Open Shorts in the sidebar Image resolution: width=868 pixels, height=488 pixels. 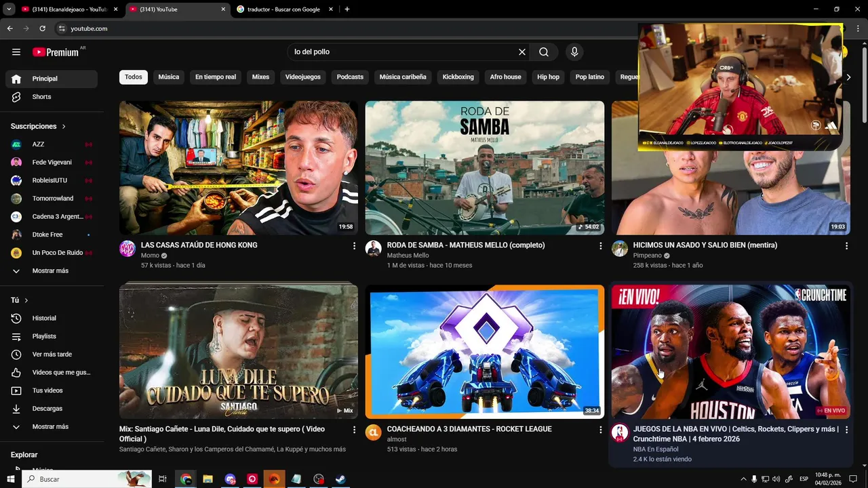52,97
